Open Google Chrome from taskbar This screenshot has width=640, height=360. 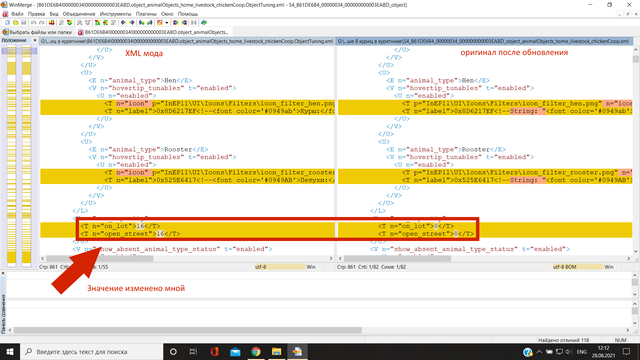coord(256,351)
